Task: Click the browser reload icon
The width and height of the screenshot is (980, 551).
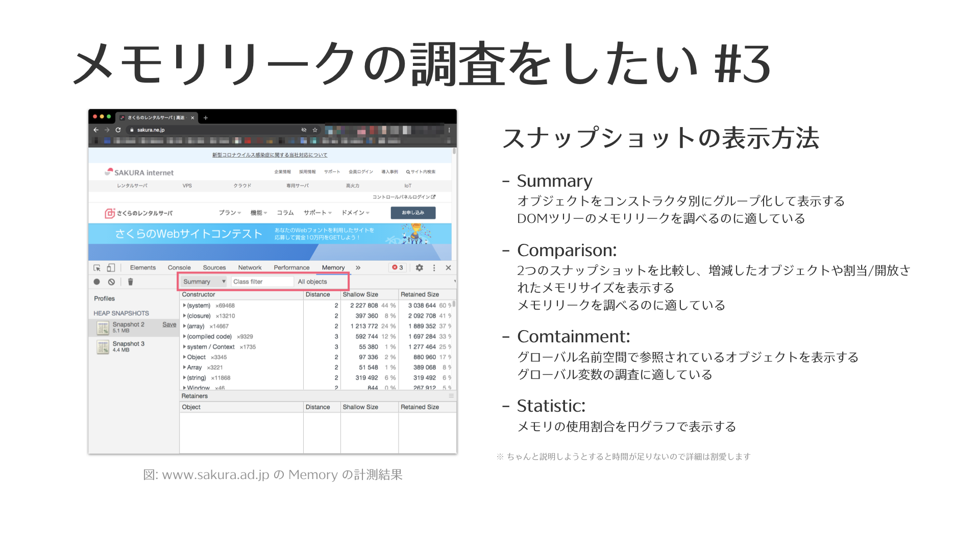Action: pyautogui.click(x=118, y=130)
